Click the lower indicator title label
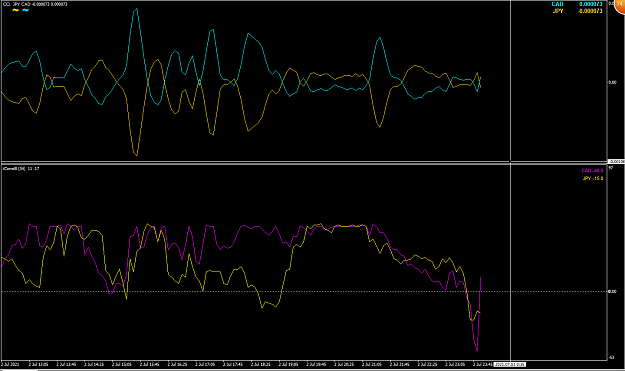Image resolution: width=625 pixels, height=371 pixels. [21, 169]
